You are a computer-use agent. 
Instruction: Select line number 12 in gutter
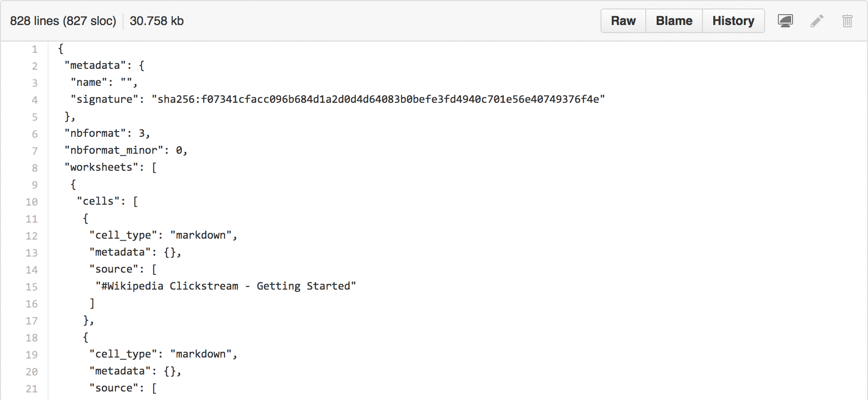pos(32,236)
